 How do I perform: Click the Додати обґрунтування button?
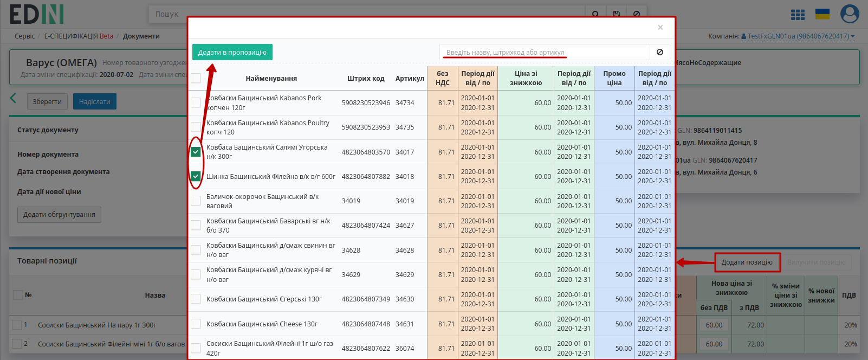pyautogui.click(x=59, y=215)
